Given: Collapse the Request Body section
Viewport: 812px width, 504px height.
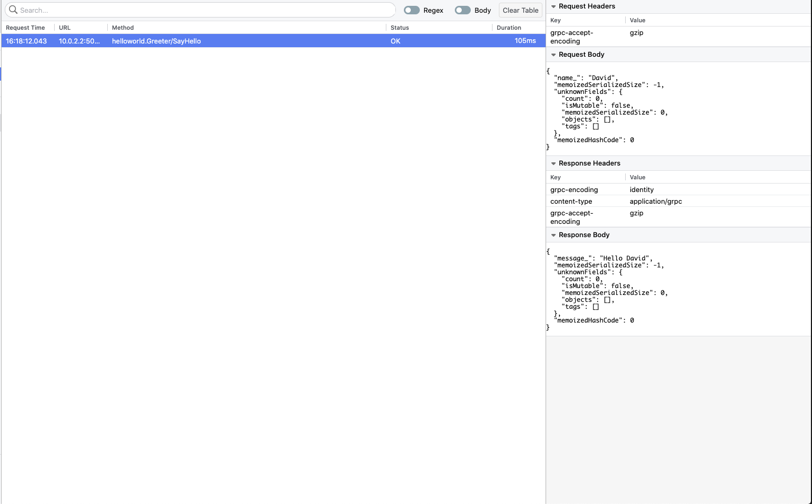Looking at the screenshot, I should pyautogui.click(x=554, y=55).
